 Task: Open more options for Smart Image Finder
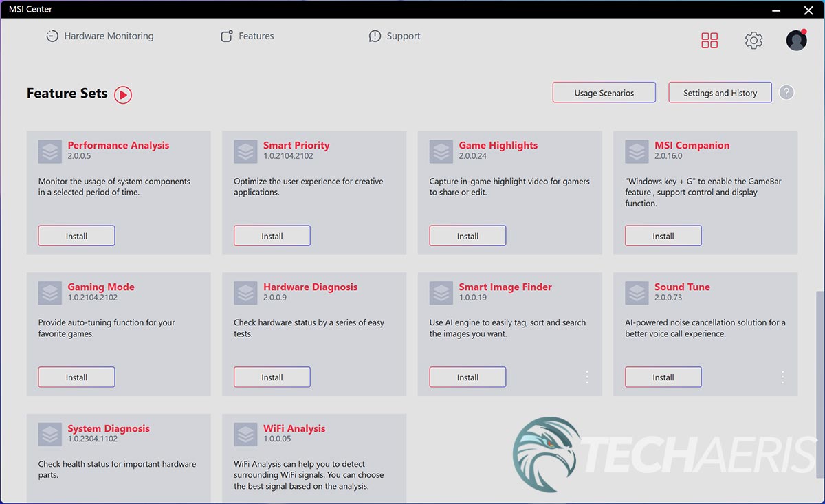coord(587,377)
